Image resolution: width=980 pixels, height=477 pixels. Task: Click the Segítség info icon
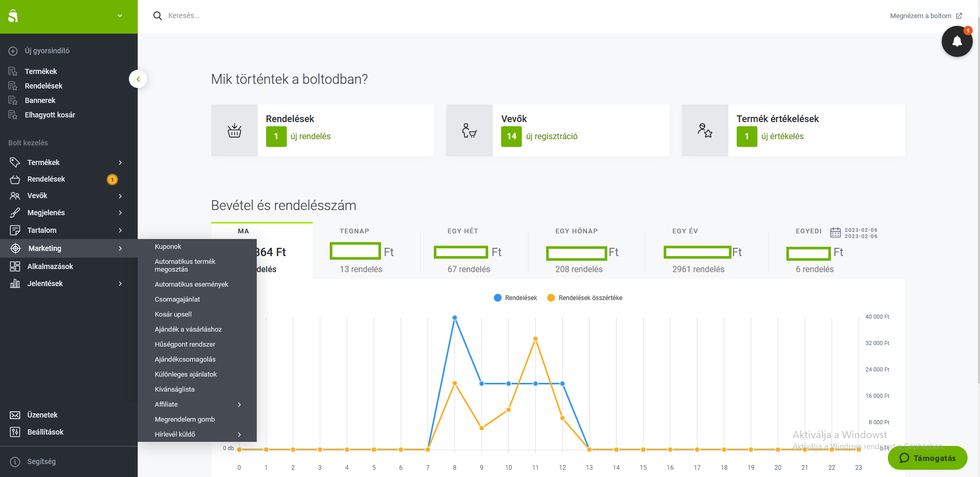pyautogui.click(x=15, y=461)
